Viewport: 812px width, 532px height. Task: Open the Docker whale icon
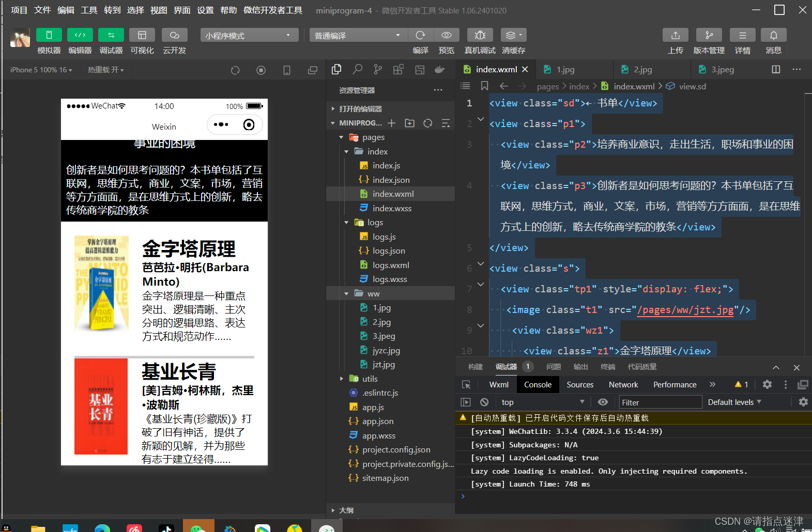pyautogui.click(x=440, y=69)
